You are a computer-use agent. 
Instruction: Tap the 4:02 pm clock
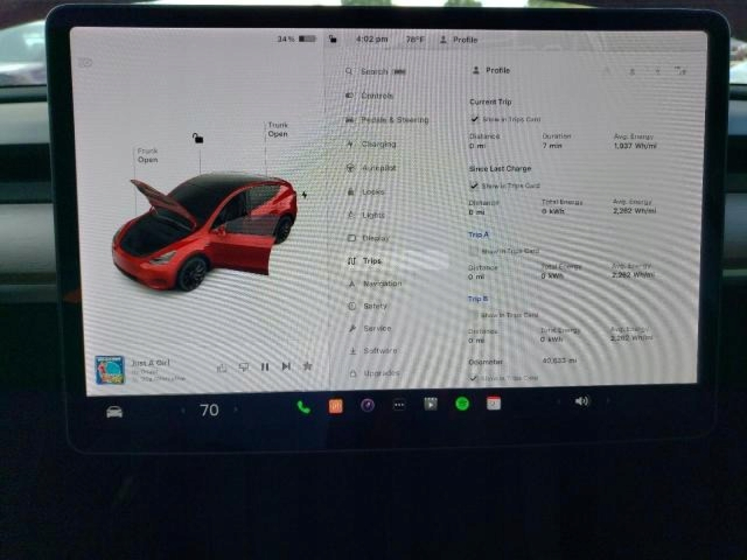(372, 39)
